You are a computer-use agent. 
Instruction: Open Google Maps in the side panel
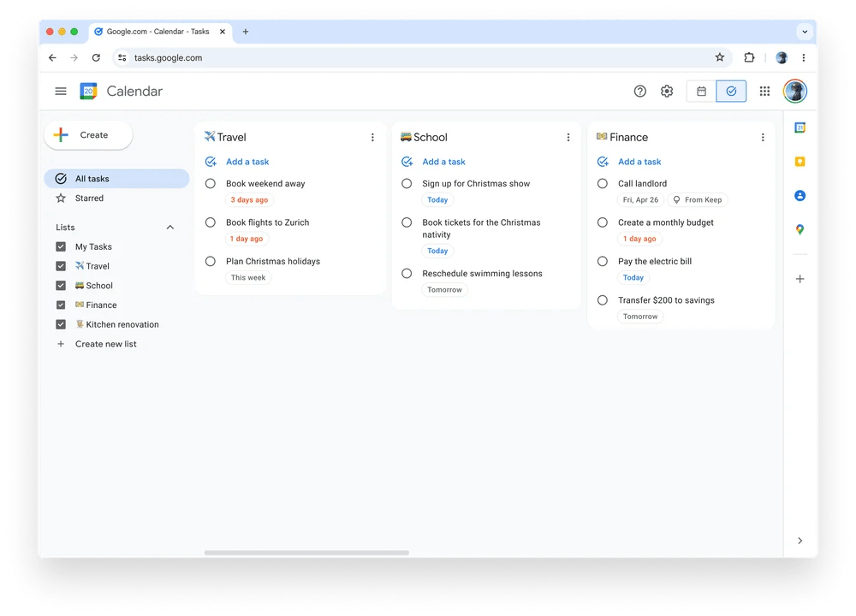[x=800, y=229]
